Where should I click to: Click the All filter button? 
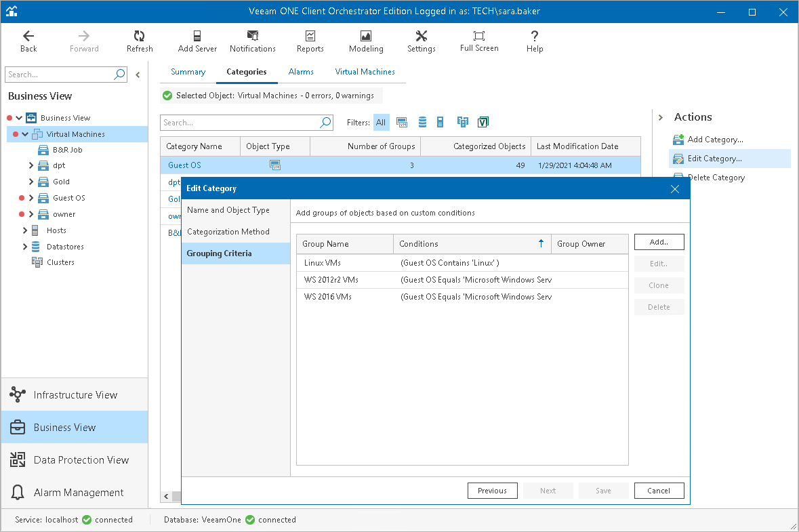click(381, 122)
